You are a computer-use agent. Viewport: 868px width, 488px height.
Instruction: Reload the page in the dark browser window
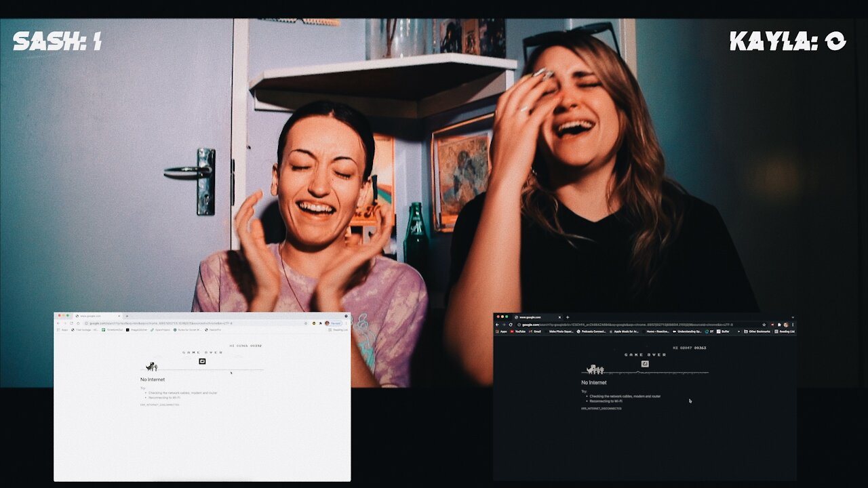pyautogui.click(x=509, y=325)
